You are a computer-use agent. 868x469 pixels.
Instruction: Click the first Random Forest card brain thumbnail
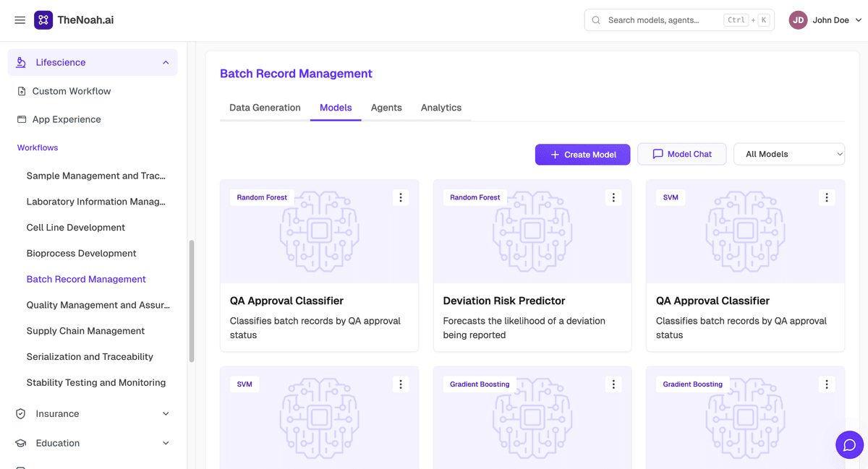[x=320, y=231]
